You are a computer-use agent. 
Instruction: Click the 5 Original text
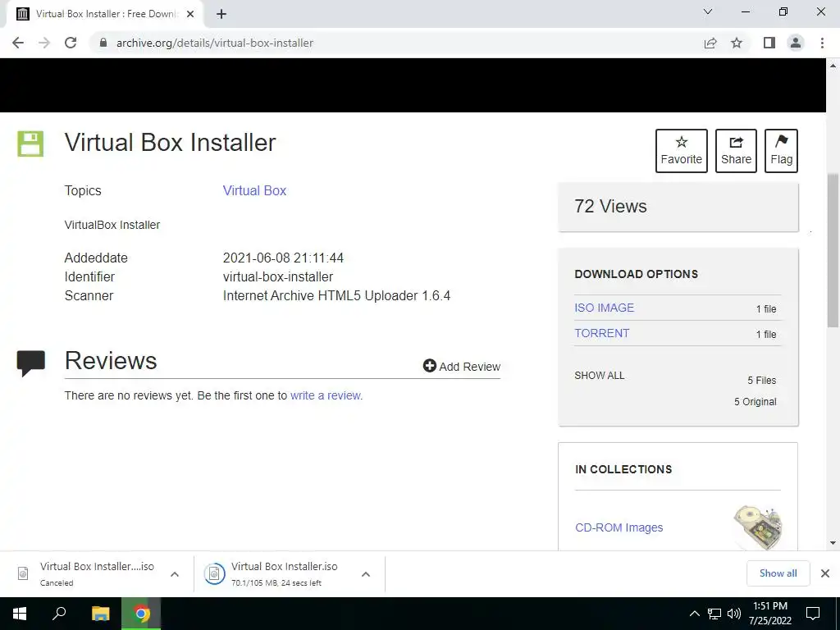756,402
